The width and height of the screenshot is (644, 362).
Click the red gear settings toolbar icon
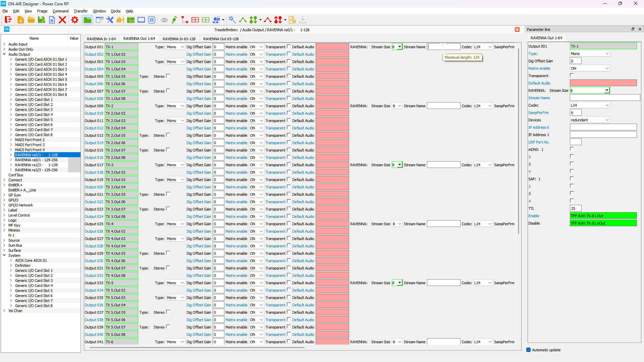(x=74, y=20)
